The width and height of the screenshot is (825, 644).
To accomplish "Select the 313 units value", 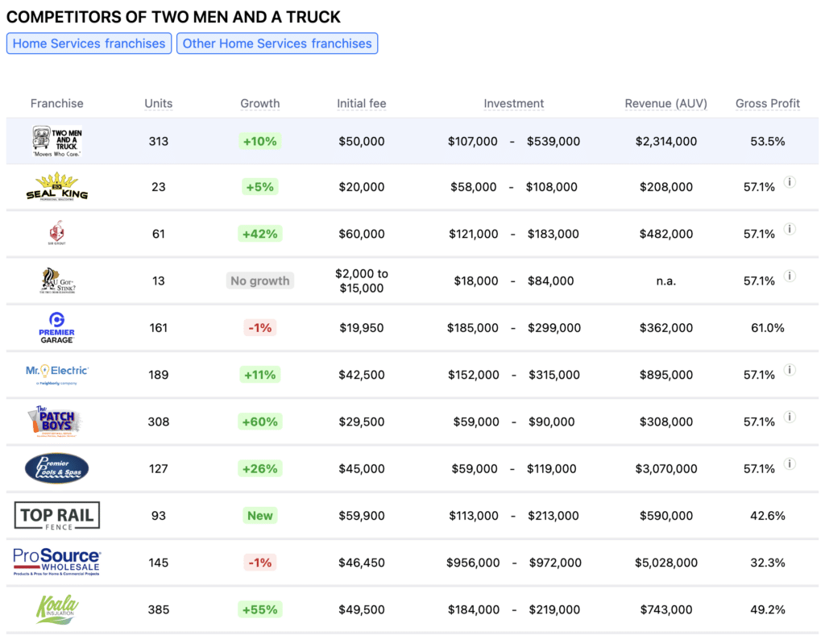I will (159, 141).
